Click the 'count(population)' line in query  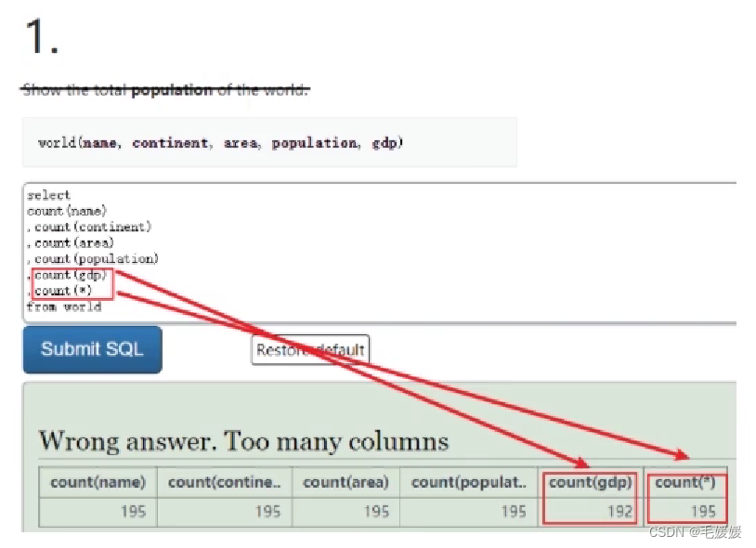tap(93, 259)
